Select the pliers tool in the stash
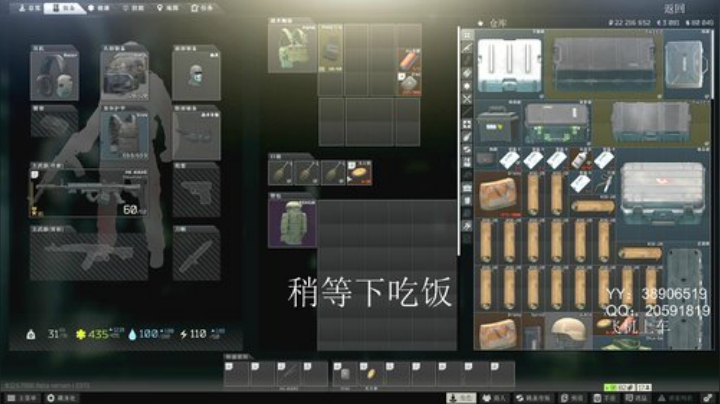Viewport: 720px width, 404px height. pos(604,183)
